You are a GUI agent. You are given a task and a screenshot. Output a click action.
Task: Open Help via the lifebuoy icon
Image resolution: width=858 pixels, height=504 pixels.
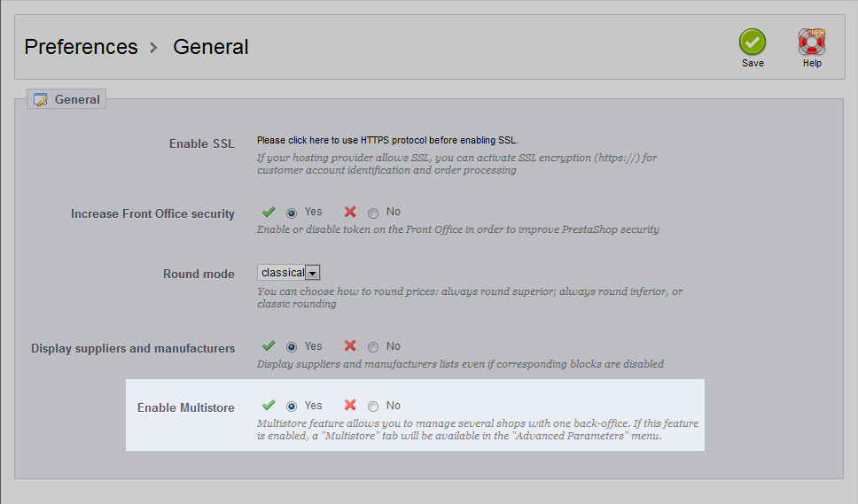[812, 43]
